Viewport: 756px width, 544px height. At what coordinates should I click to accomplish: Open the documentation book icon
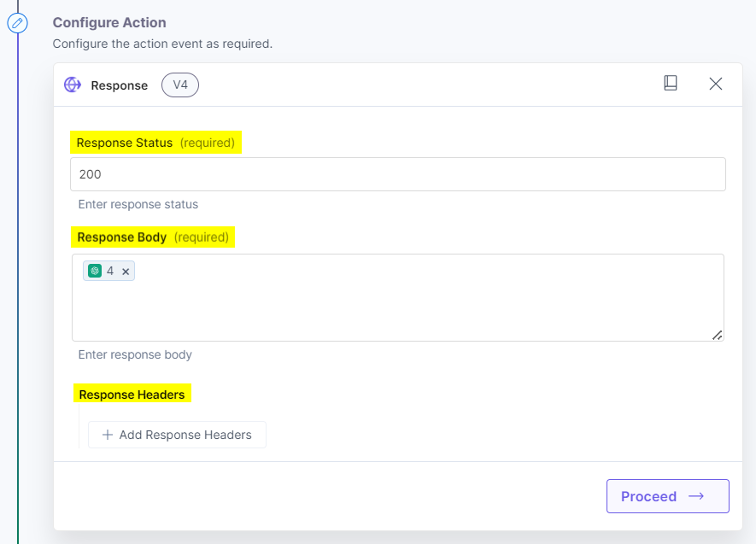pos(670,83)
